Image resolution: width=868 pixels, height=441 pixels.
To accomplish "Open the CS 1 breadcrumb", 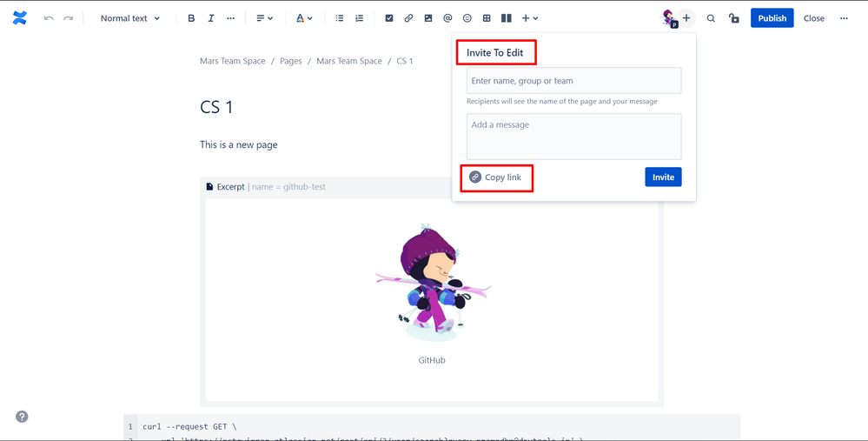I will coord(405,61).
